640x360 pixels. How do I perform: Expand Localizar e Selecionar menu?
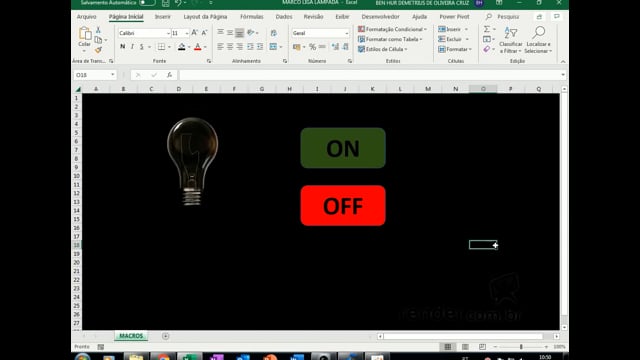point(538,40)
